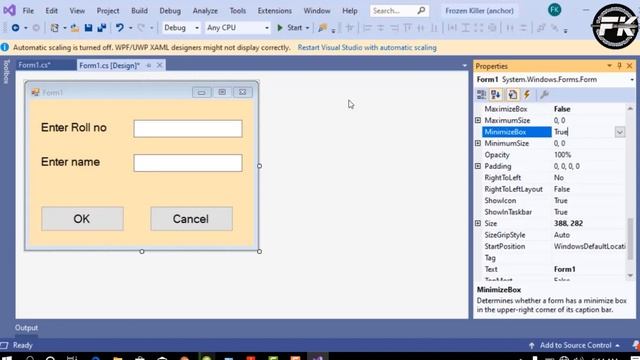
Task: Expand the MinimumSize property
Action: (478, 143)
